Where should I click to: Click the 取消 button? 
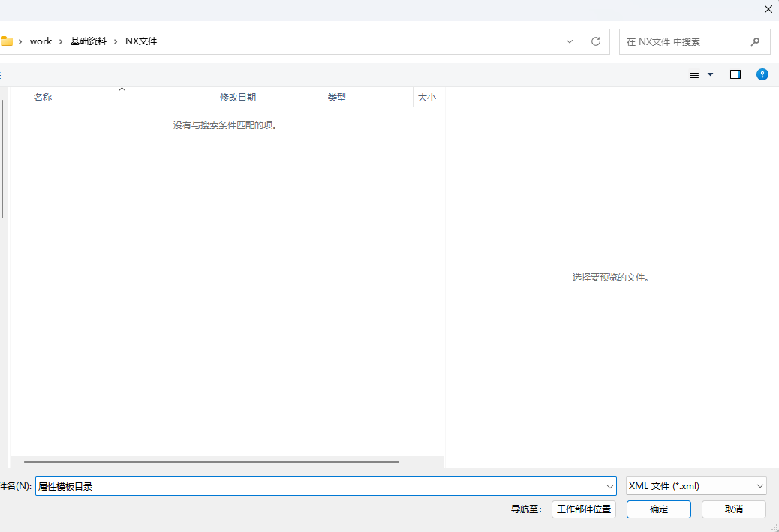[733, 509]
